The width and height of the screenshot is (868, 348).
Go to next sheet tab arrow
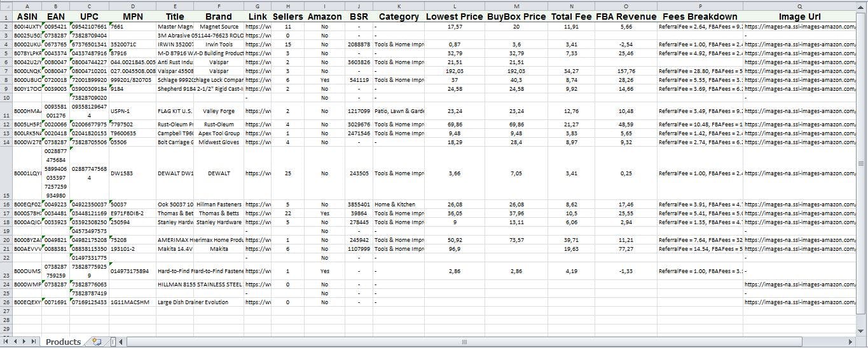(x=25, y=342)
